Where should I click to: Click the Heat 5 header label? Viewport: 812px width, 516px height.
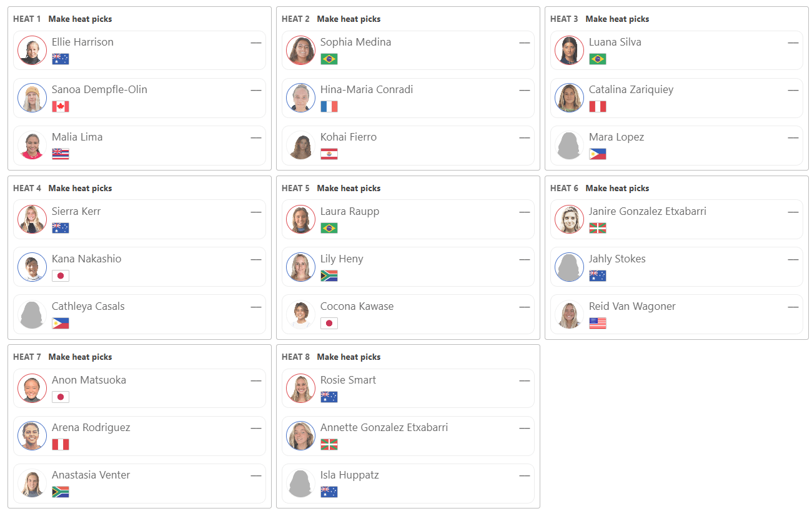pyautogui.click(x=295, y=188)
